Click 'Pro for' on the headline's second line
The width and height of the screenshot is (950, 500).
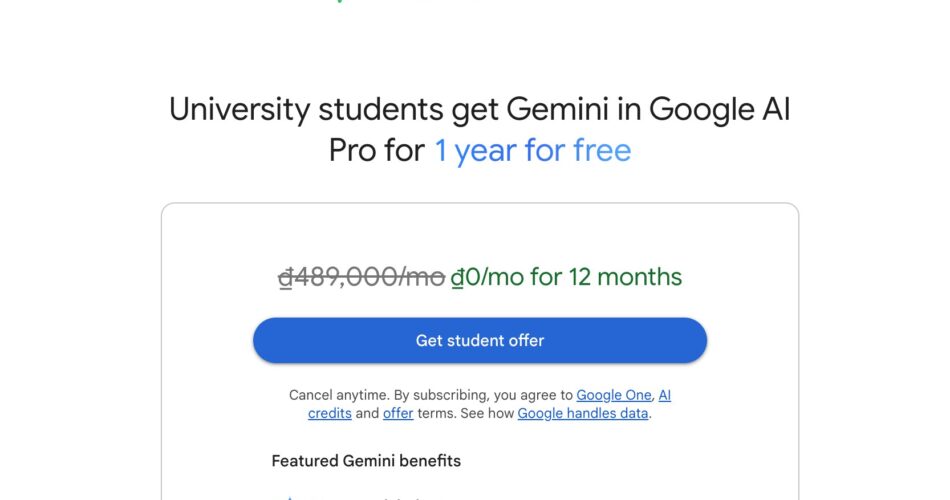click(x=376, y=151)
